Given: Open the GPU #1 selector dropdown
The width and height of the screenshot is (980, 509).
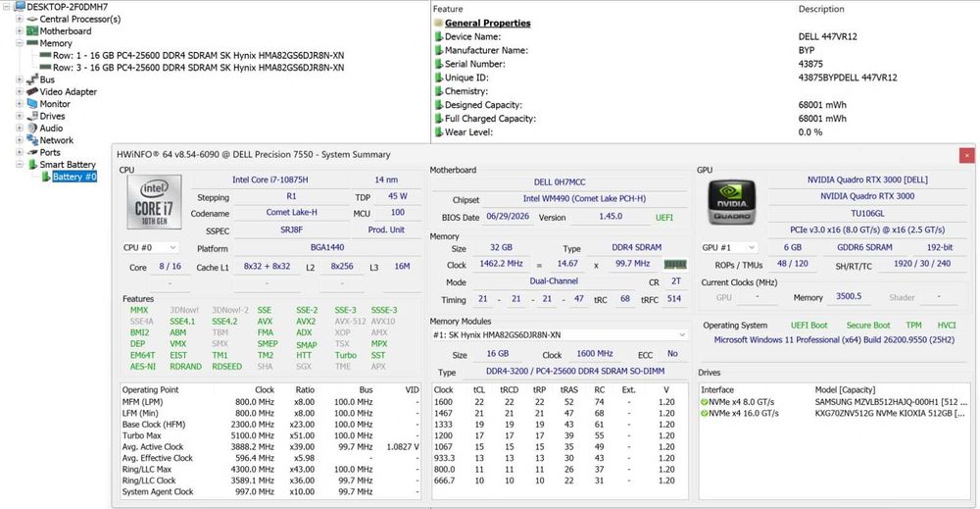Looking at the screenshot, I should pos(729,247).
